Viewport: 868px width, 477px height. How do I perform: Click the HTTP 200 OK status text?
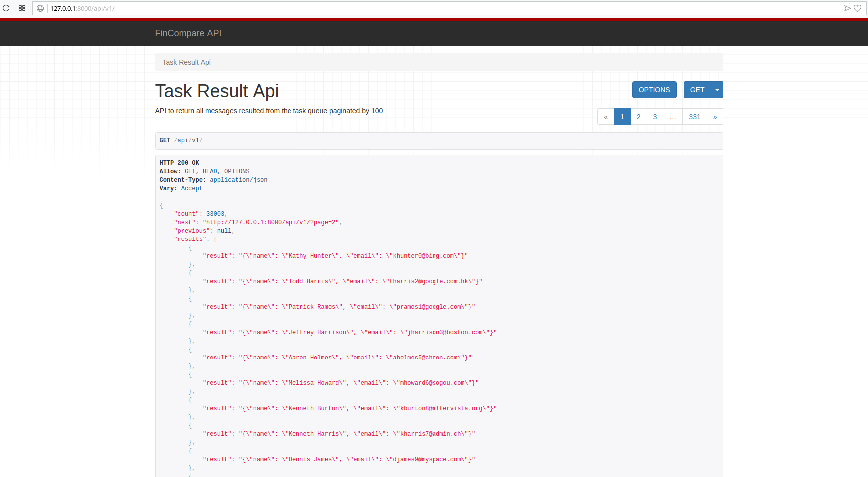tap(179, 163)
